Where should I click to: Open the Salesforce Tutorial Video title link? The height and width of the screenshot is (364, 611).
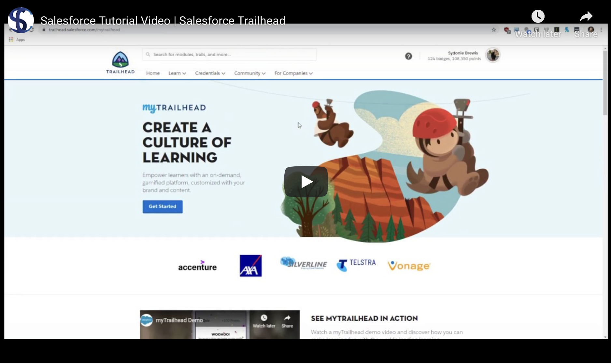coord(163,21)
